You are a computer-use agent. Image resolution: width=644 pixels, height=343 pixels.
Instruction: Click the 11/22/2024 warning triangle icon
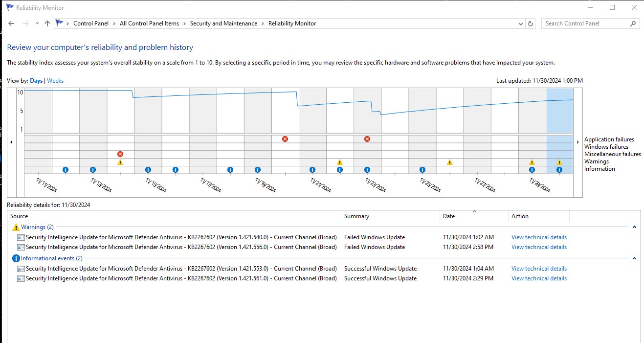tap(340, 162)
